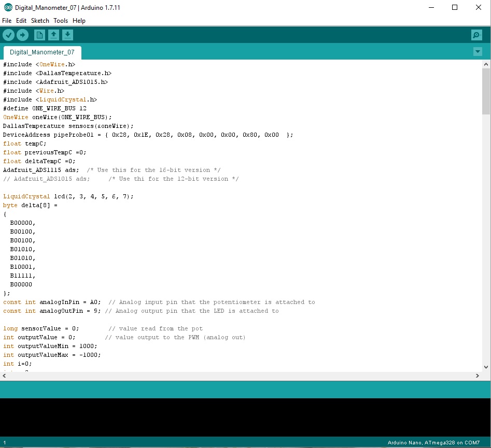
Task: Open the Tools menu
Action: tap(61, 21)
